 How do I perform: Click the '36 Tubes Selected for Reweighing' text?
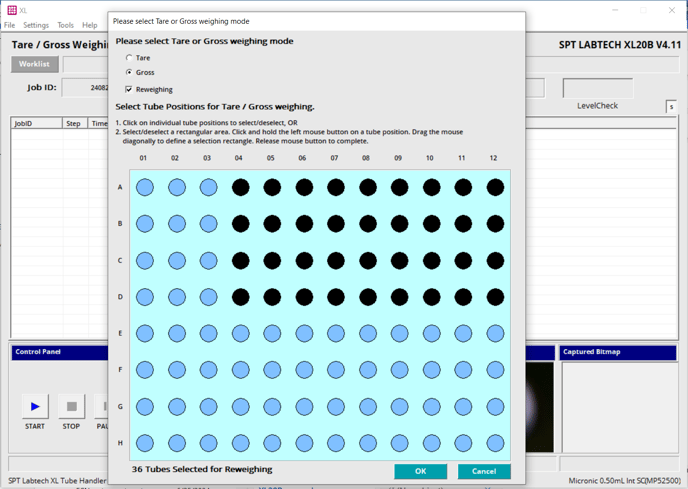point(202,469)
